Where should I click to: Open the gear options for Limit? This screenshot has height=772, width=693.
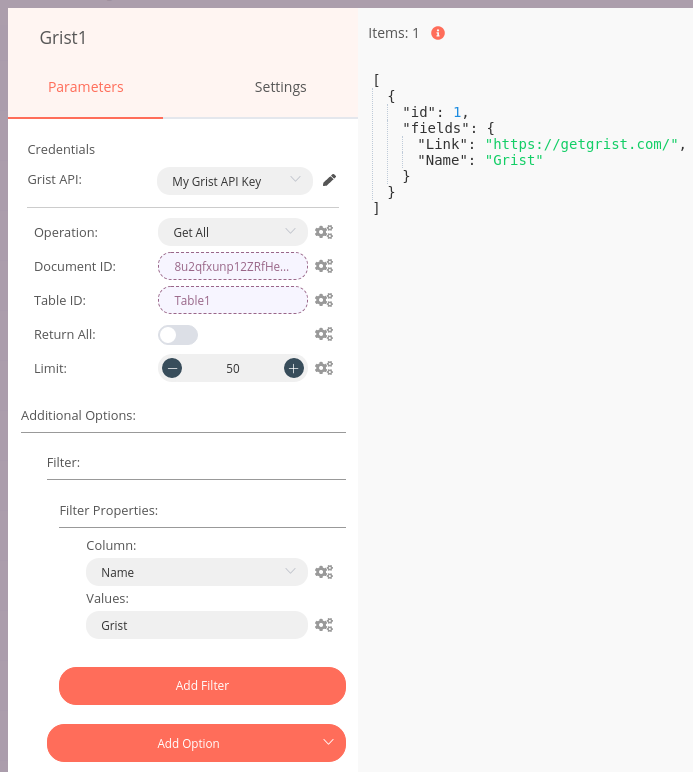point(323,368)
